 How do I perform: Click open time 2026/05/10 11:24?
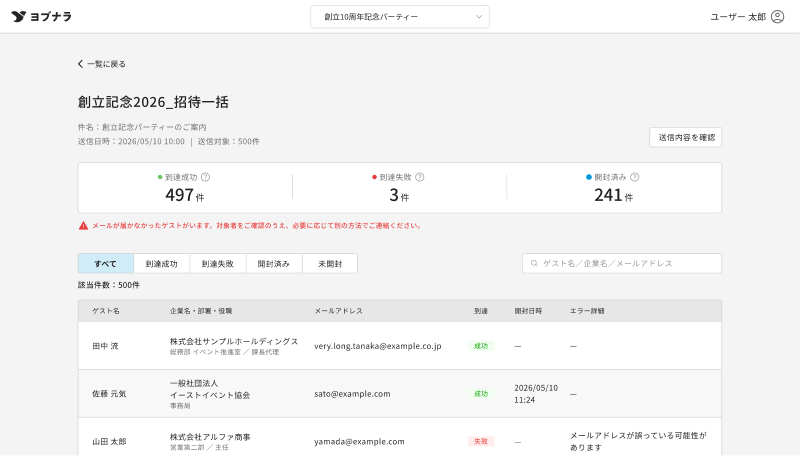536,394
